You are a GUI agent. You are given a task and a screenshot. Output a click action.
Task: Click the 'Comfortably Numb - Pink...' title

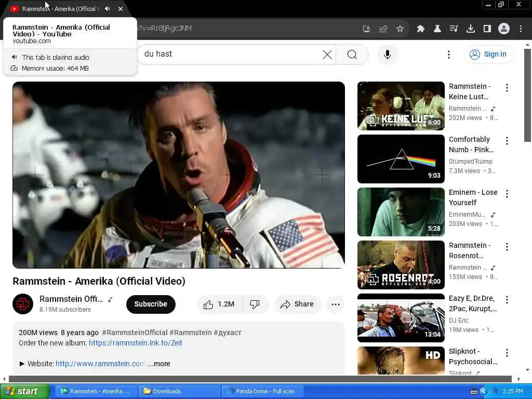[471, 144]
